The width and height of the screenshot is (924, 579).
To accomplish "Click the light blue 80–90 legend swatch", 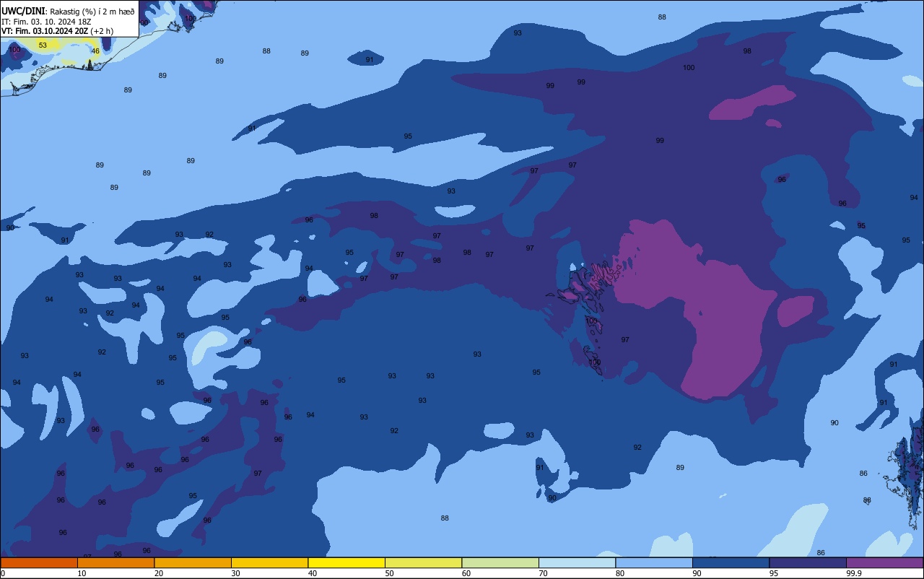I will pos(654,562).
